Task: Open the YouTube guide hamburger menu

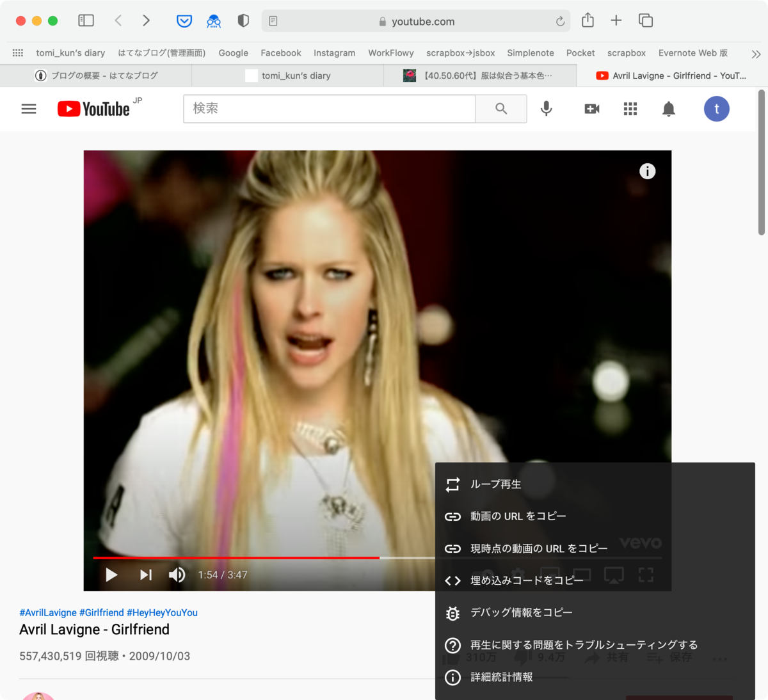Action: [x=29, y=109]
